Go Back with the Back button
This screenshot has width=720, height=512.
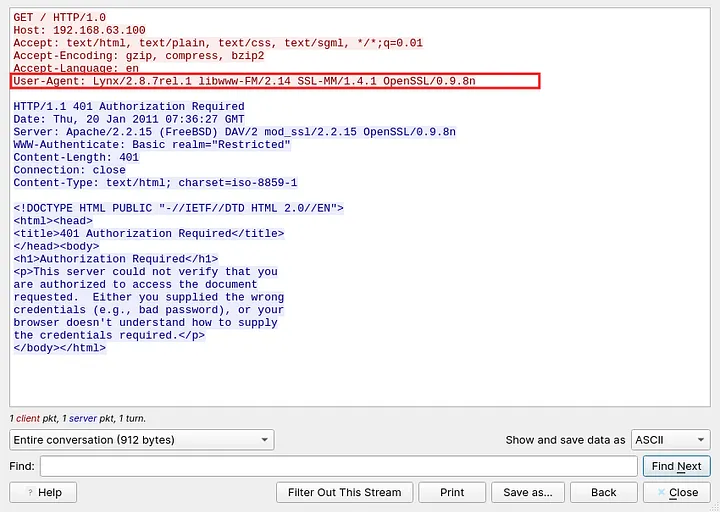[x=603, y=492]
